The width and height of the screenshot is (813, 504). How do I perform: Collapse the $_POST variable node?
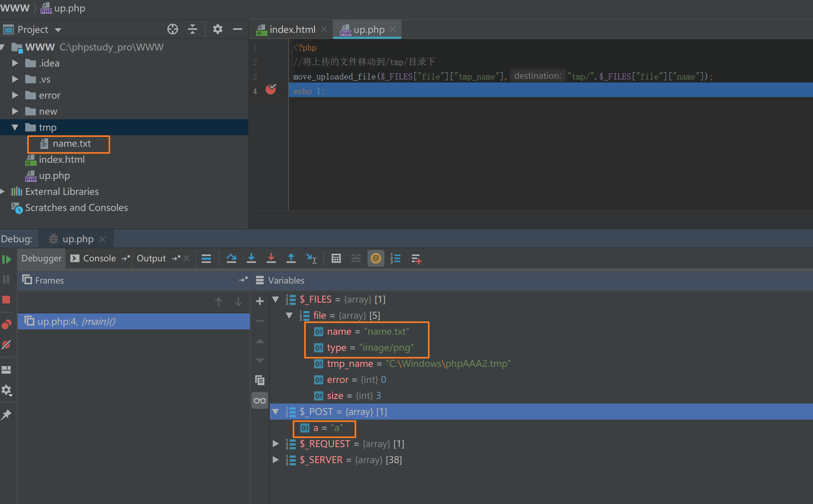(275, 412)
